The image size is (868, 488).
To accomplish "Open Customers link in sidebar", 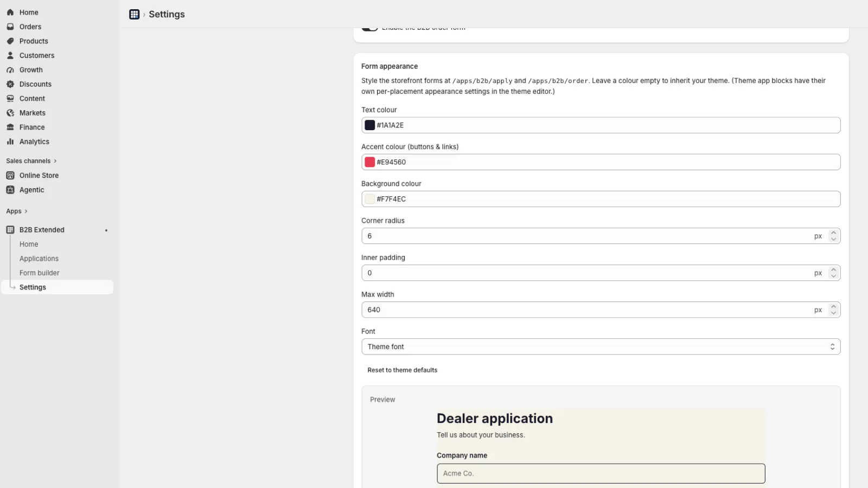I will pos(37,55).
